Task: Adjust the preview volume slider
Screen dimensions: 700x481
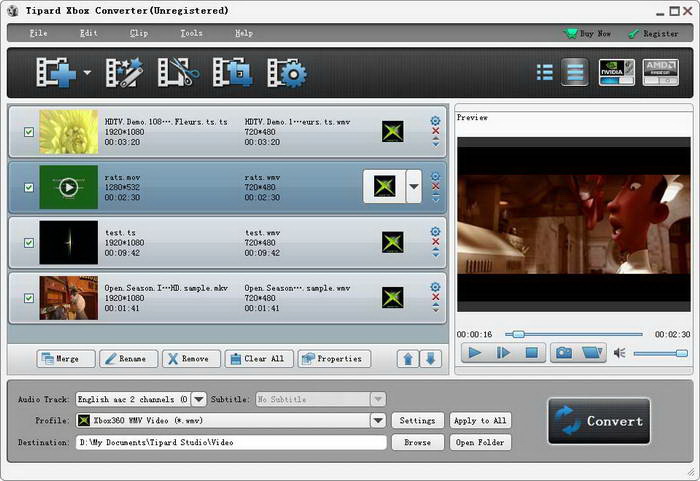Action: (x=661, y=353)
